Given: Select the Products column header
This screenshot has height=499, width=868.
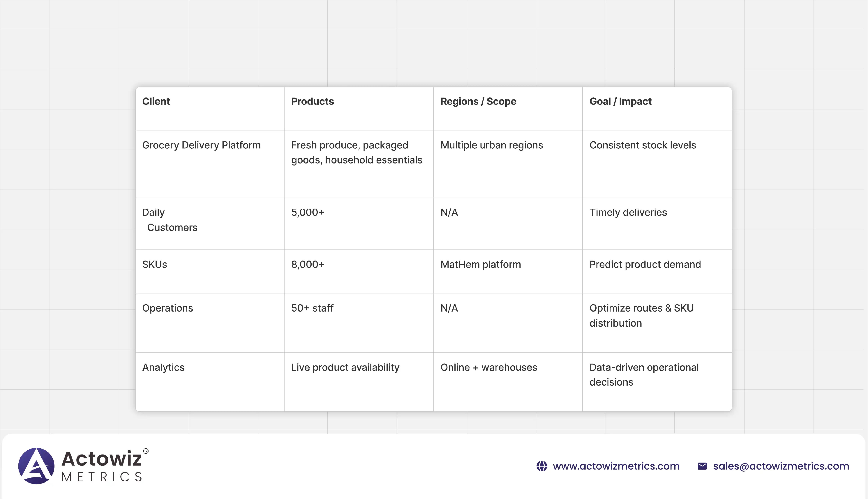Looking at the screenshot, I should click(312, 101).
